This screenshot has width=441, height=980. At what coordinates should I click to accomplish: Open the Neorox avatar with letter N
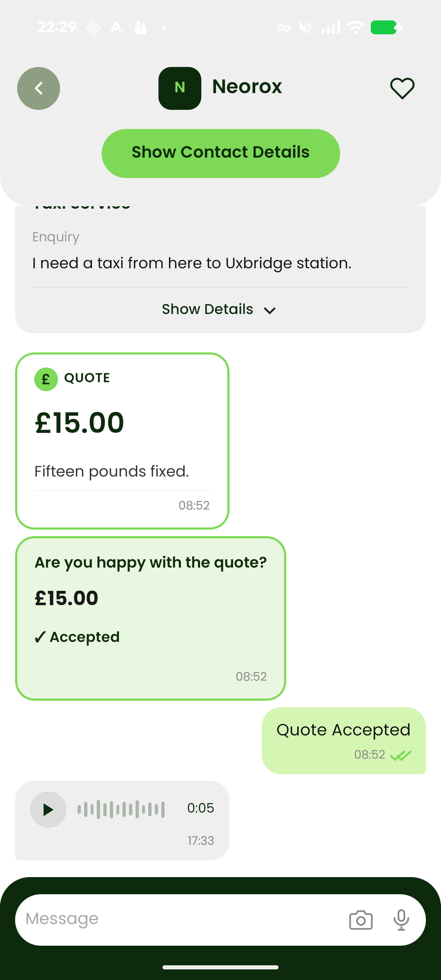pos(180,88)
